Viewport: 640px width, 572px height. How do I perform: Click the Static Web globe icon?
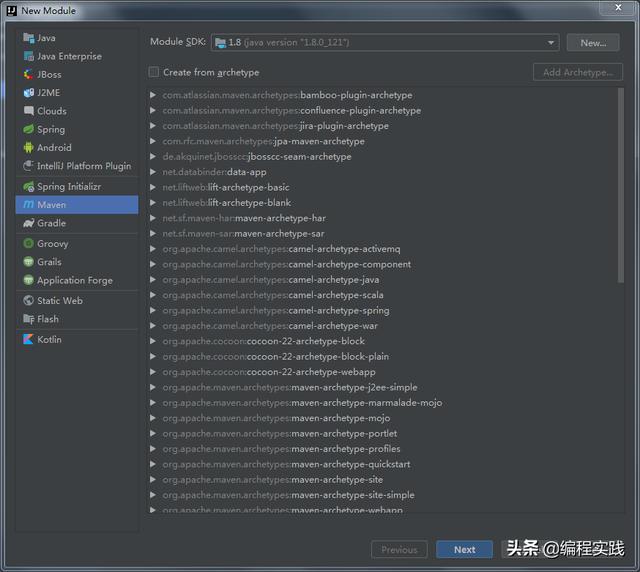pyautogui.click(x=29, y=300)
